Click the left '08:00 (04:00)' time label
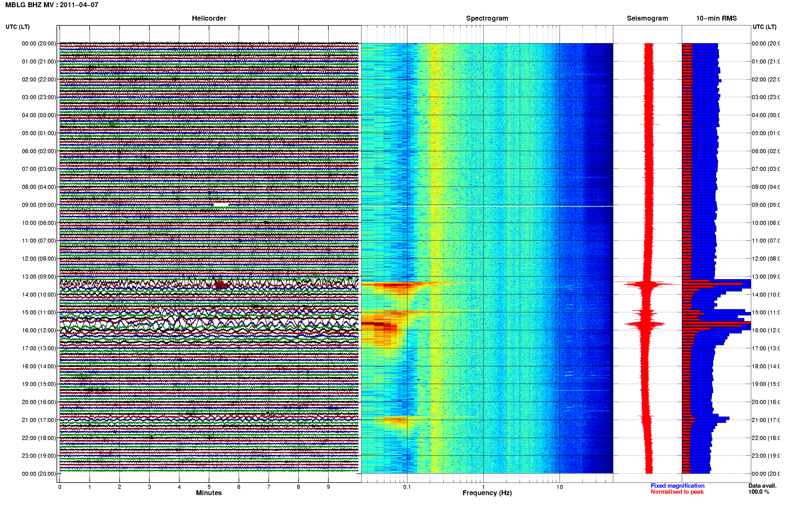This screenshot has width=812, height=508. tap(39, 187)
